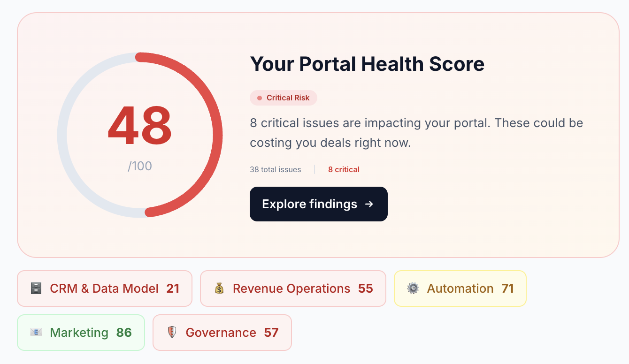Click the red circular score progress ring
This screenshot has height=364, width=629.
click(x=217, y=135)
